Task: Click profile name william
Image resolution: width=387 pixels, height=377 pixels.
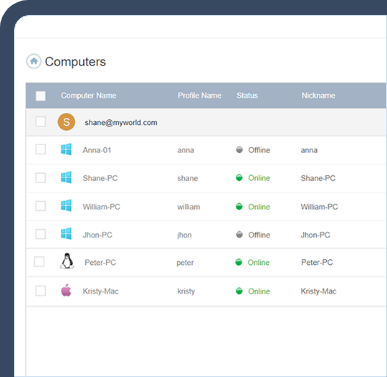Action: click(188, 207)
